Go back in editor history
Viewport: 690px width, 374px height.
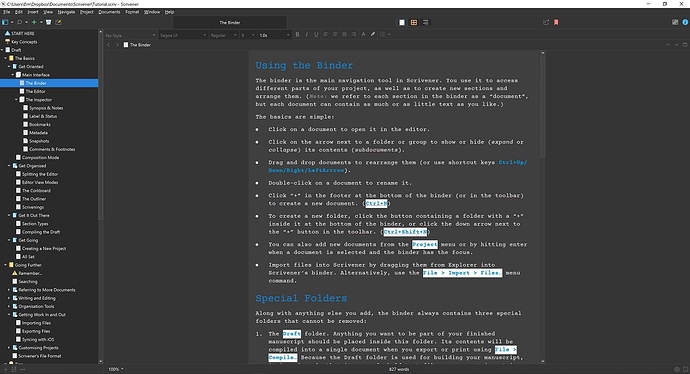[109, 45]
